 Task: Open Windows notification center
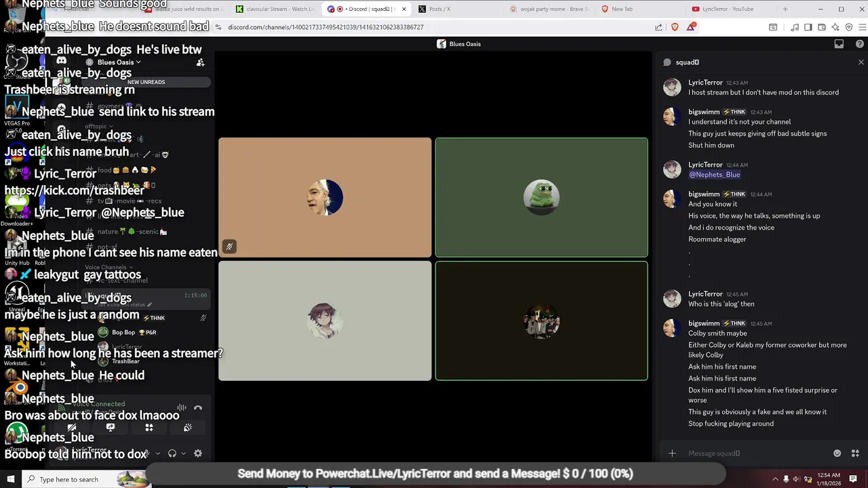pos(854,479)
